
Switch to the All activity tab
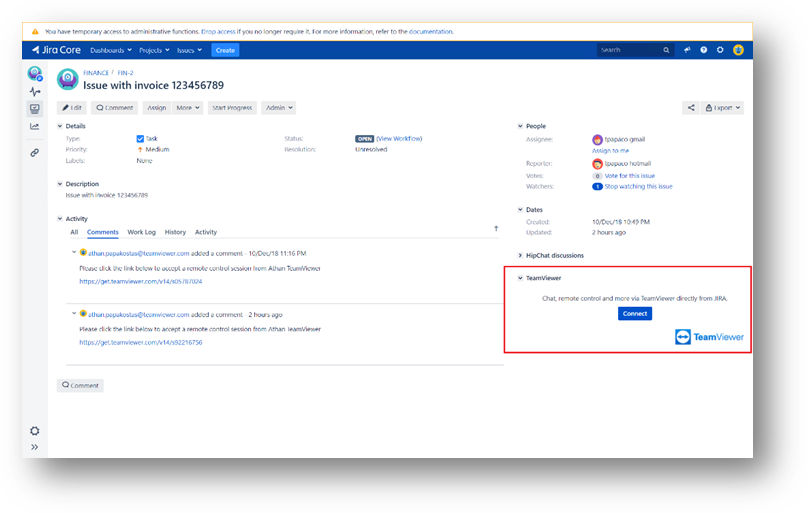(74, 232)
